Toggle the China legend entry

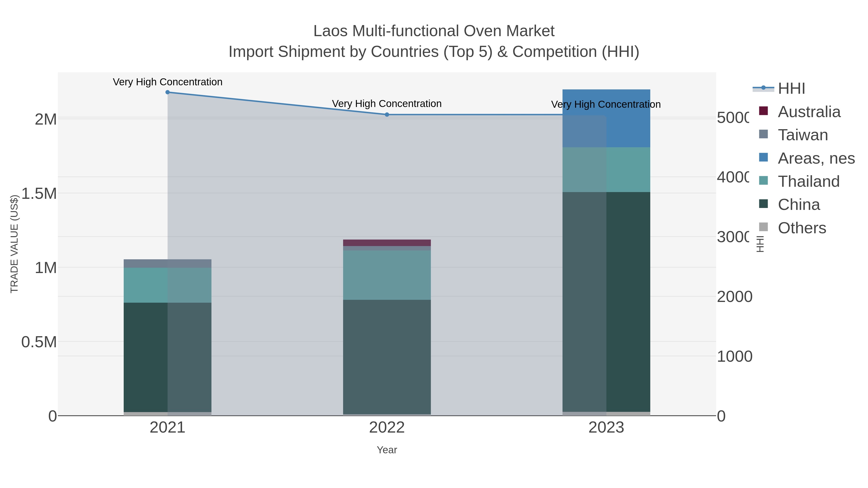tap(789, 205)
